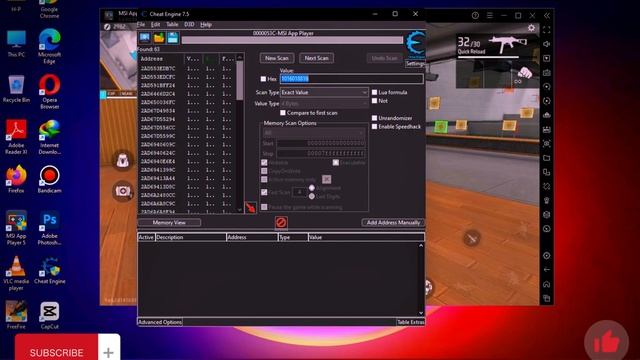The width and height of the screenshot is (640, 360).
Task: Click the Table Extras button
Action: point(411,322)
